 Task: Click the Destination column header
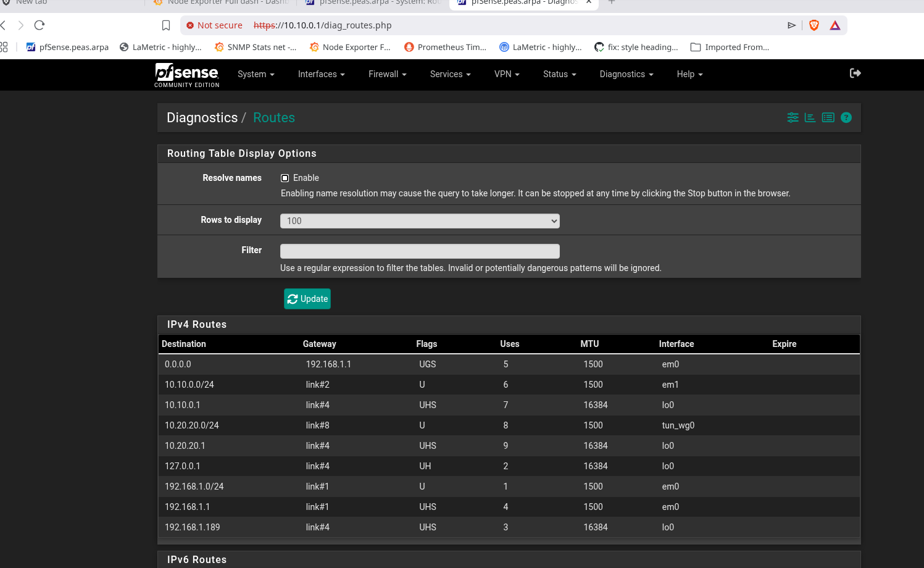coord(184,344)
